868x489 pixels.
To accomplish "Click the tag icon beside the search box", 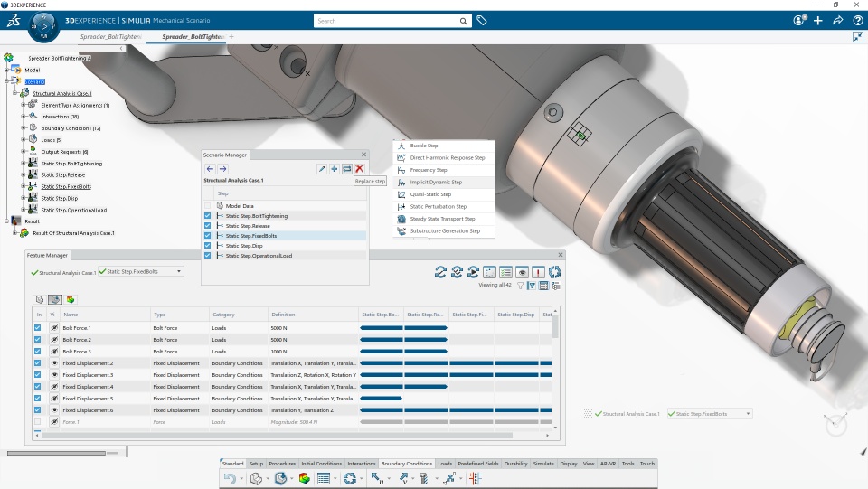I will [482, 20].
